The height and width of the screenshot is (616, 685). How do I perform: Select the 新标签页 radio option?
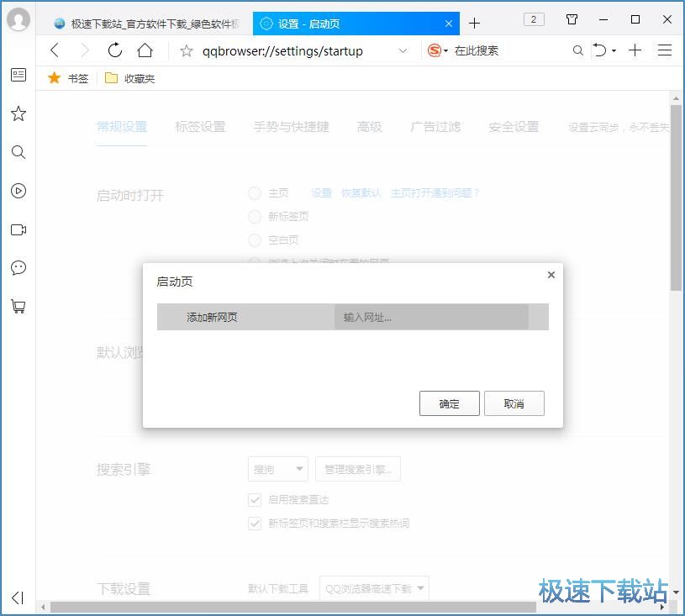coord(255,216)
